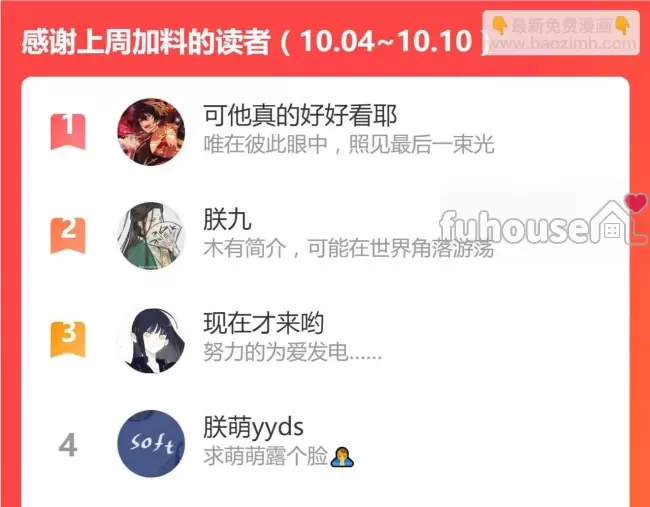Click the red heart on fuhouse watermark
Viewport: 650px width, 507px height.
(x=636, y=202)
